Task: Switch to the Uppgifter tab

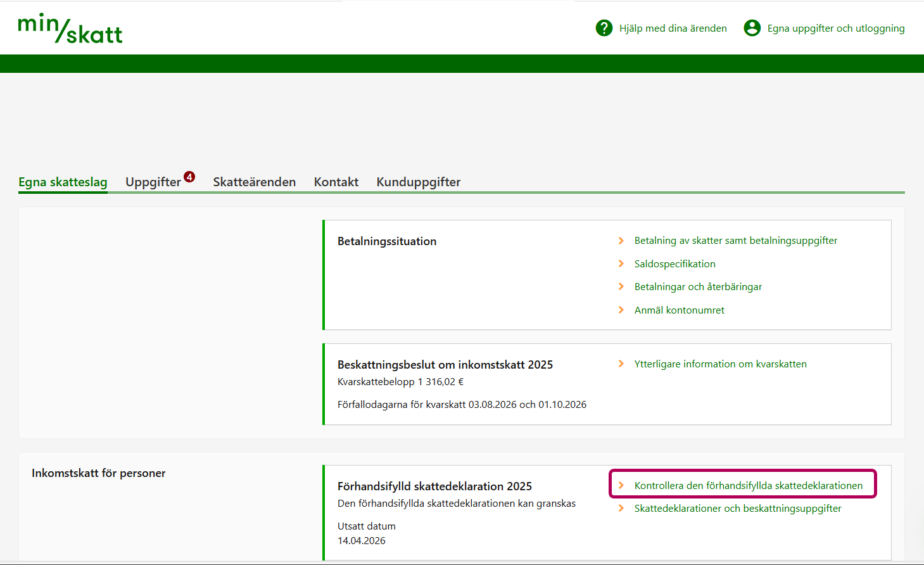Action: [153, 182]
